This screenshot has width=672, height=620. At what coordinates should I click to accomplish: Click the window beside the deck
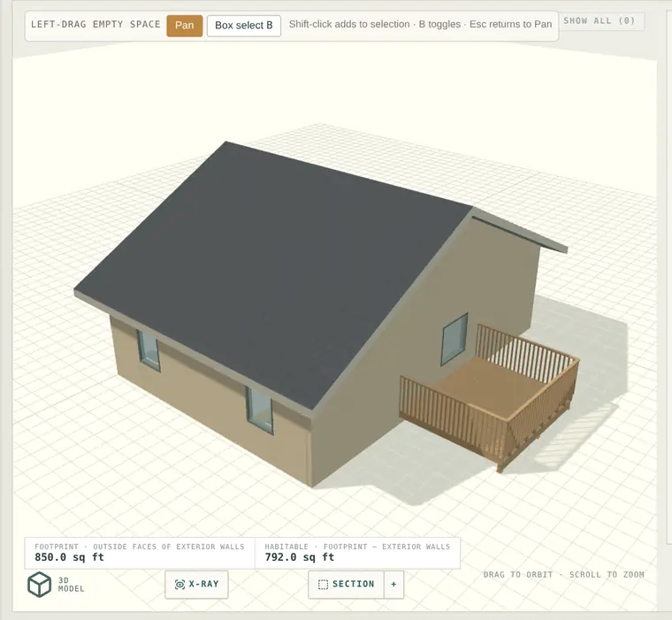click(x=454, y=340)
